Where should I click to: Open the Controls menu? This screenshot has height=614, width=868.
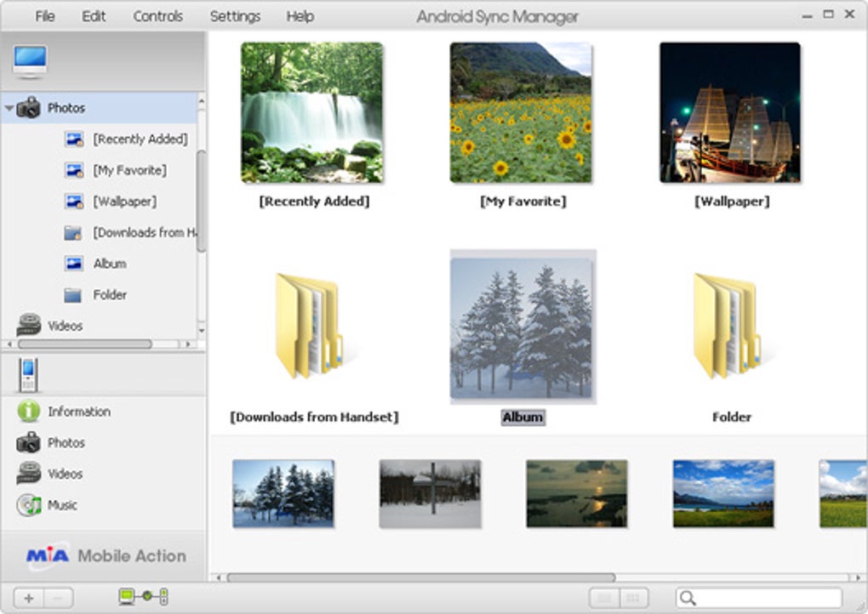pyautogui.click(x=157, y=17)
